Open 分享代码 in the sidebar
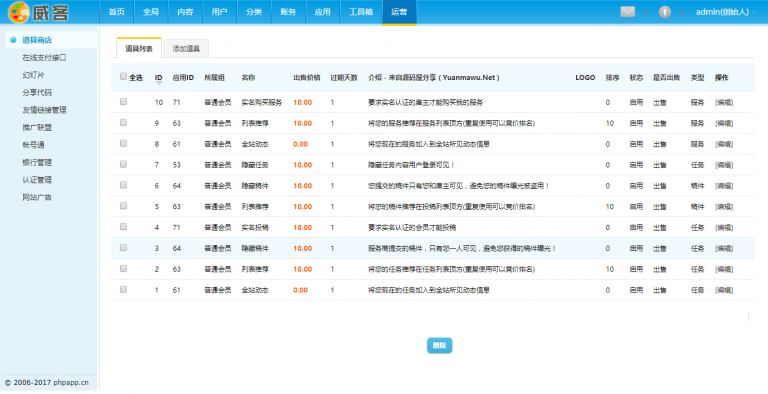Viewport: 768px width, 394px height. (37, 92)
